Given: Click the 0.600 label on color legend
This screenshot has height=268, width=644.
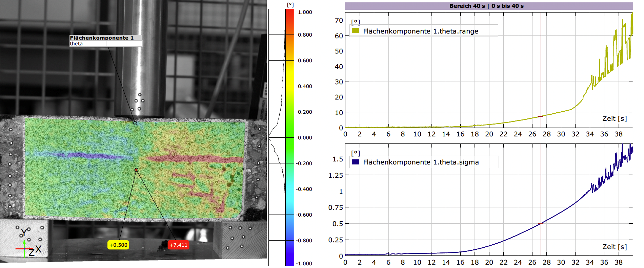Looking at the screenshot, I should (305, 61).
